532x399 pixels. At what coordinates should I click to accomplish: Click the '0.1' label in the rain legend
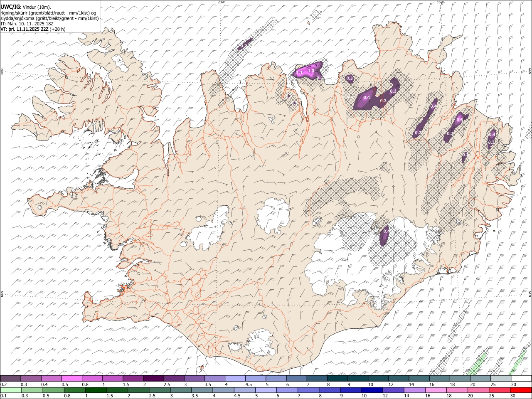point(3,396)
